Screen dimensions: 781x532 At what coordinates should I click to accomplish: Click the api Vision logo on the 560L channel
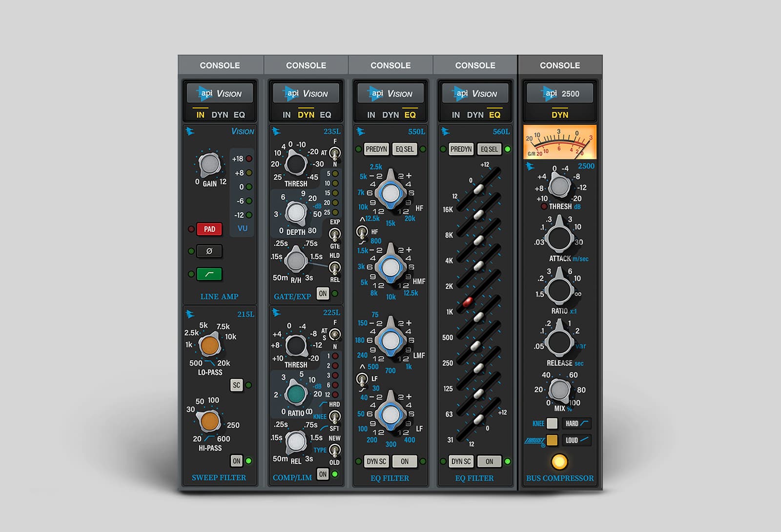(475, 93)
